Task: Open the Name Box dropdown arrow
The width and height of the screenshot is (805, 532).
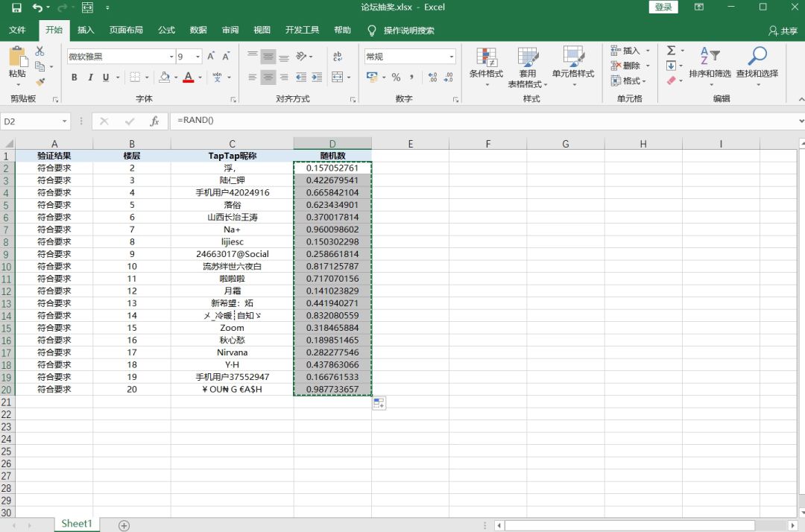Action: coord(65,121)
